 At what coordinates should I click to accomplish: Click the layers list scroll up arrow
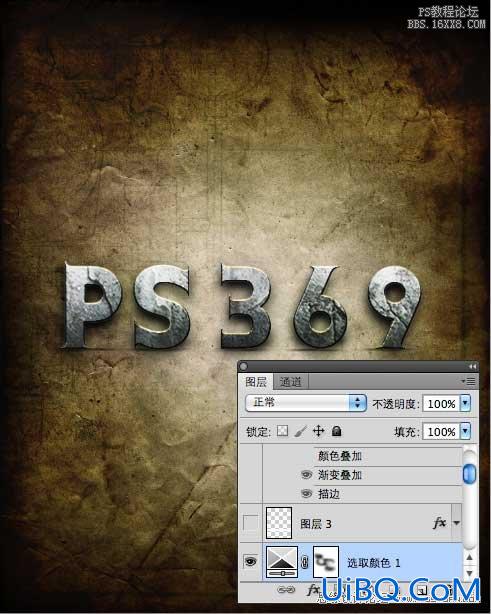pos(469,557)
